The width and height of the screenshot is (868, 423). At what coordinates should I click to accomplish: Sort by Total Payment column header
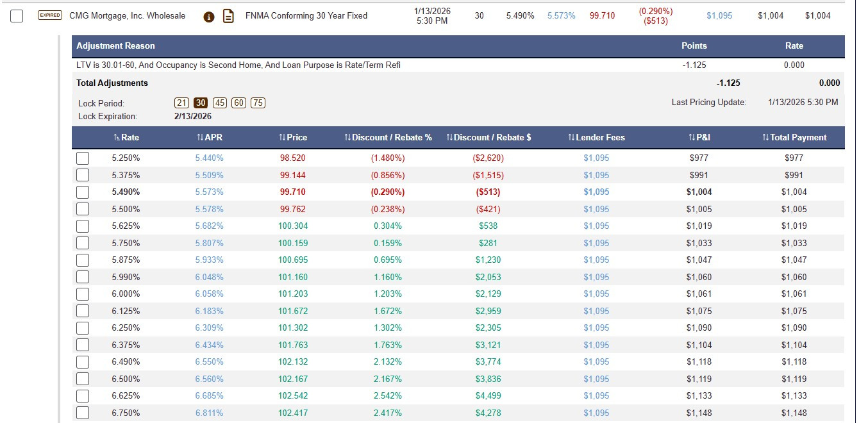[794, 137]
